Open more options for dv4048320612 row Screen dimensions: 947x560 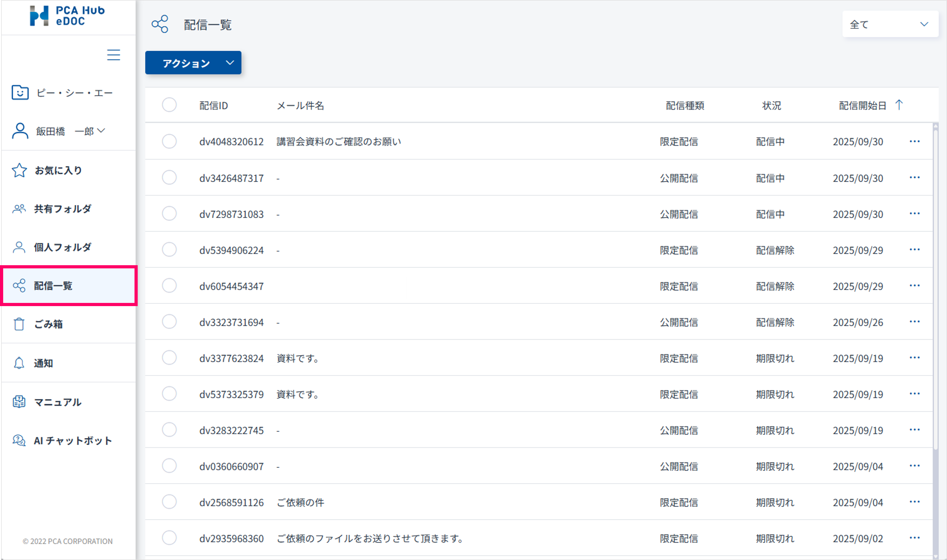click(x=914, y=141)
